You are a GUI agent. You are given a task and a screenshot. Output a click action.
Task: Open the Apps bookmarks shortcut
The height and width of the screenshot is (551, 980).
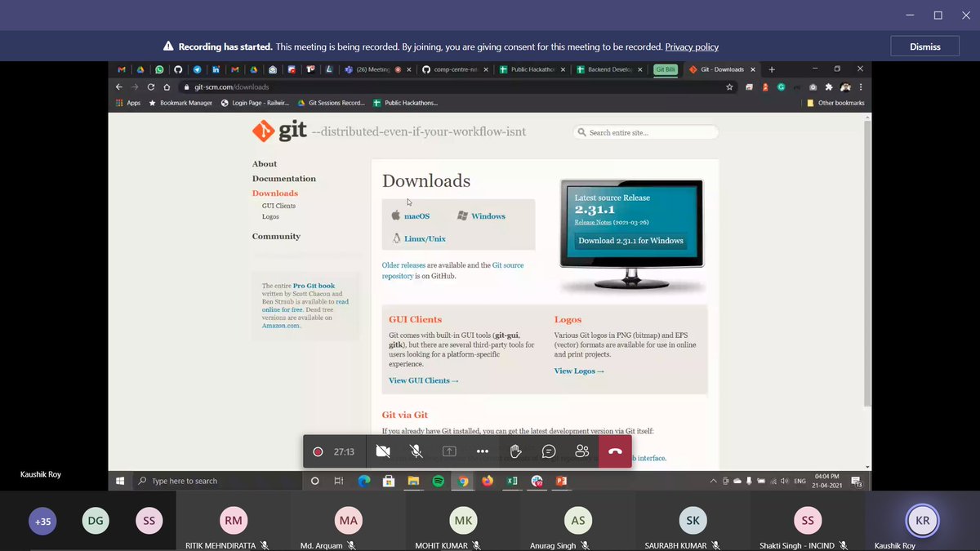coord(128,103)
